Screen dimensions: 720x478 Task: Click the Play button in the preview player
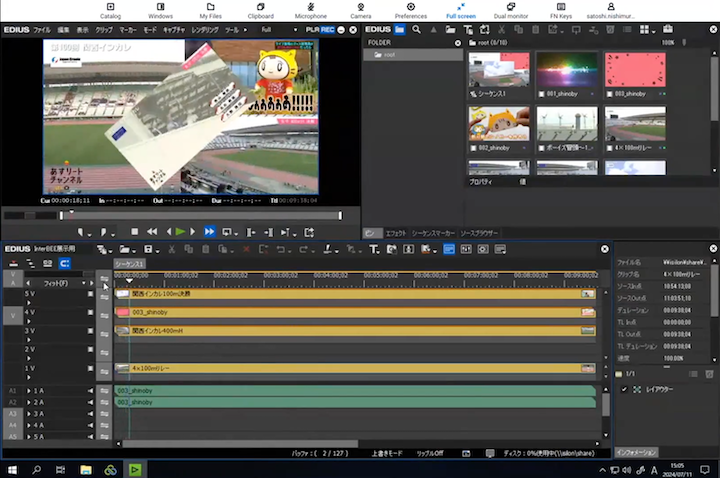tap(180, 231)
